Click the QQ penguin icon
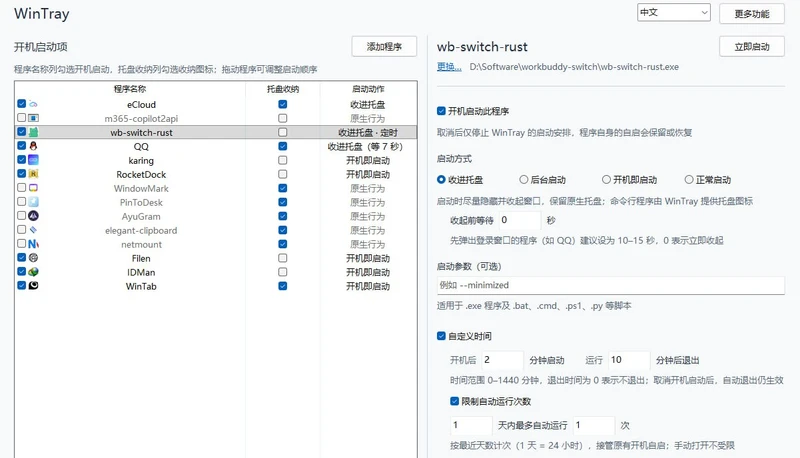This screenshot has height=458, width=800. (x=33, y=146)
